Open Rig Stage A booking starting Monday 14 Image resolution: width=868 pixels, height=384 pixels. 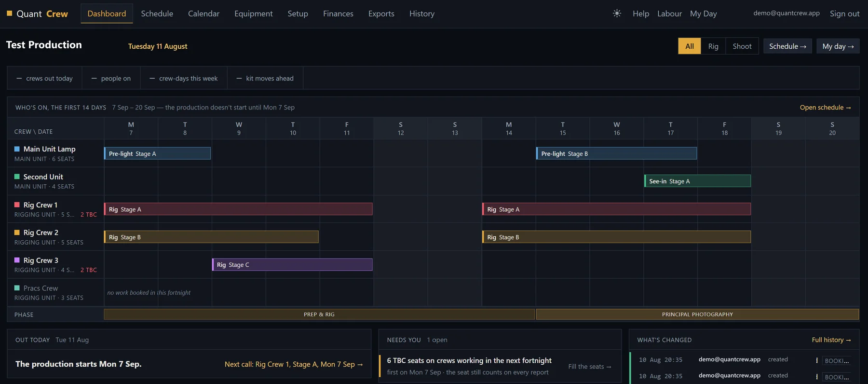click(617, 209)
